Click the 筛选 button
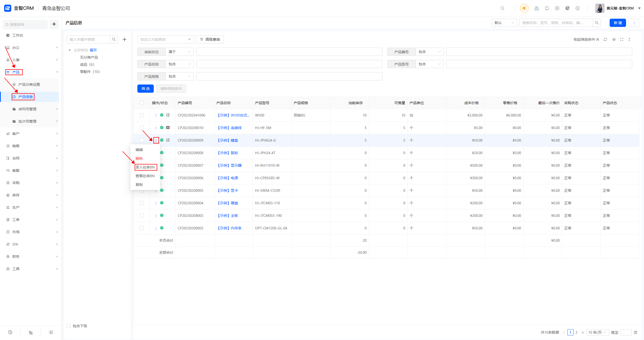The image size is (644, 340). coord(145,89)
